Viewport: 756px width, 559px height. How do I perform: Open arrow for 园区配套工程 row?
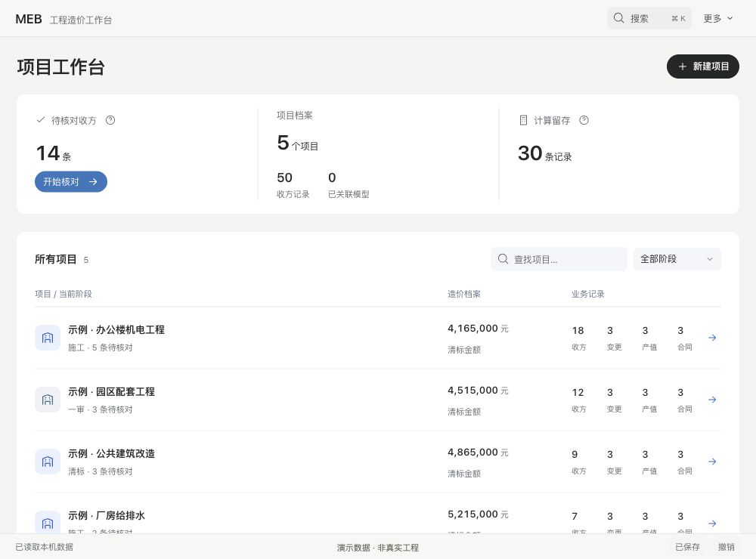[712, 400]
